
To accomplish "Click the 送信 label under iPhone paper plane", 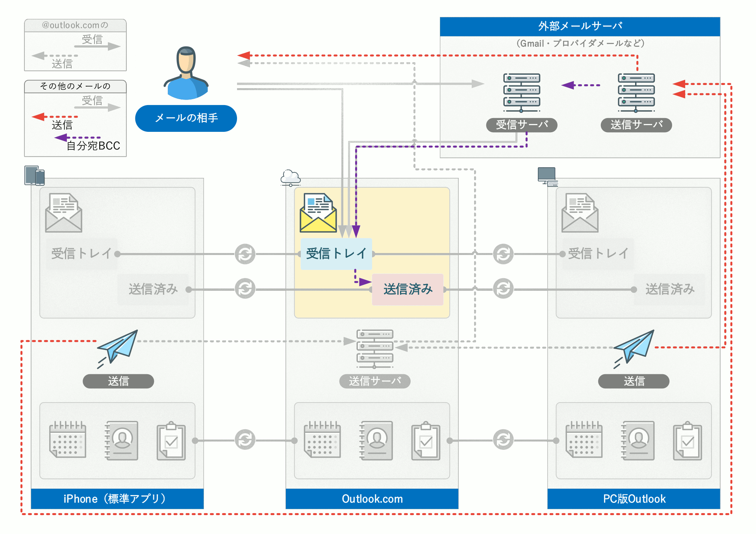I will (118, 381).
